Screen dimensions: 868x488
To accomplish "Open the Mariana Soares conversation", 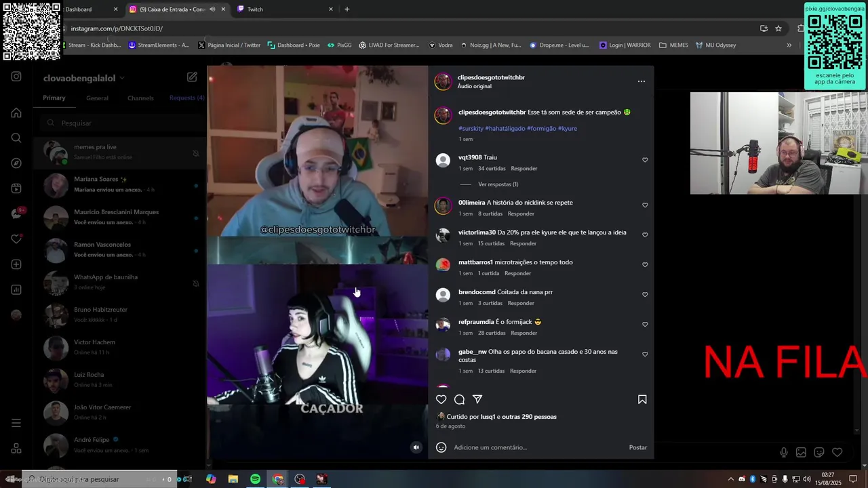I will click(x=120, y=184).
